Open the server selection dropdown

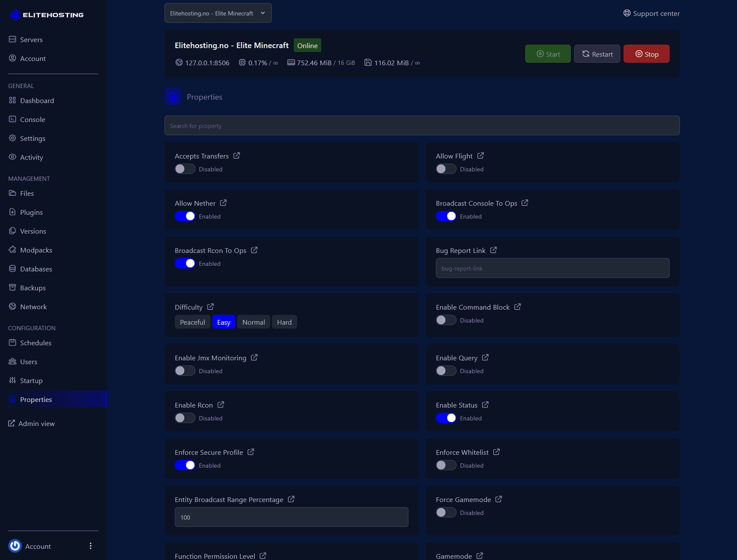pyautogui.click(x=218, y=13)
